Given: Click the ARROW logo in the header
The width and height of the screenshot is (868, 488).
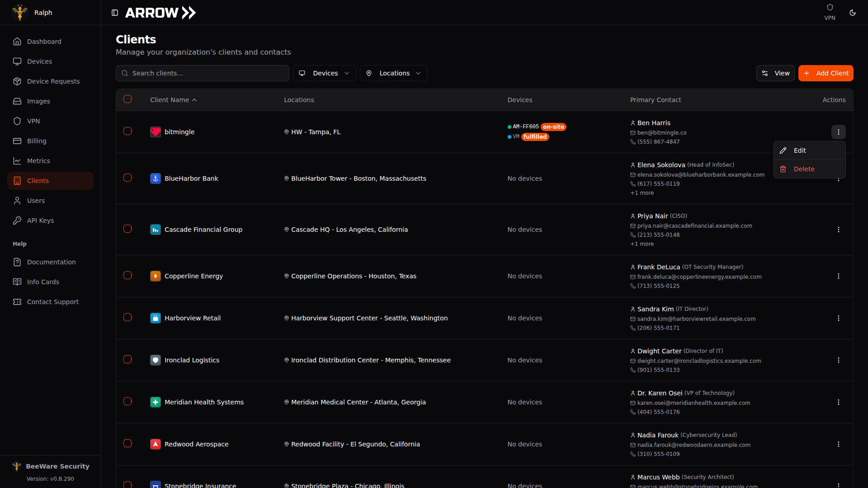Looking at the screenshot, I should click(x=160, y=13).
